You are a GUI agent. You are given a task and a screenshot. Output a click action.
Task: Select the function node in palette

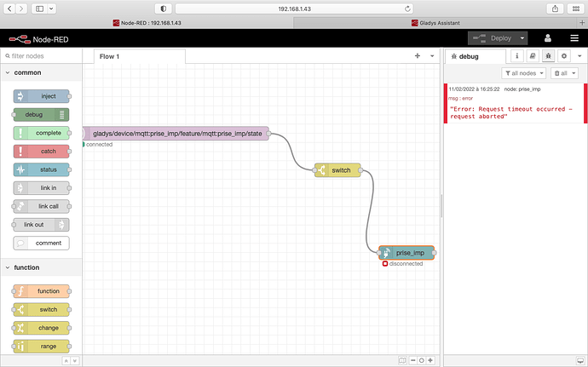[x=41, y=291]
